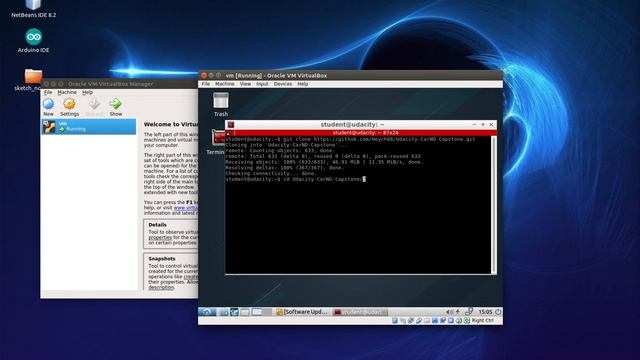Click the Details tool heading in Manager
The width and height of the screenshot is (640, 360).
point(157,225)
